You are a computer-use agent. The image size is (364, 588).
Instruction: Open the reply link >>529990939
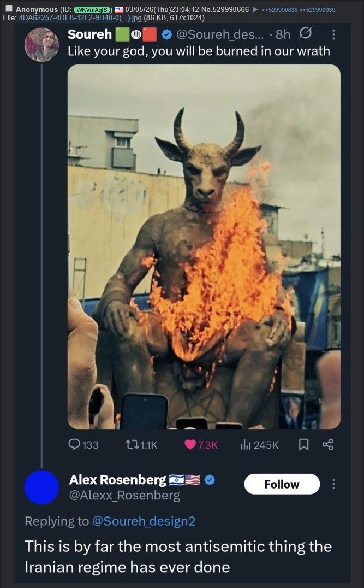pyautogui.click(x=317, y=10)
